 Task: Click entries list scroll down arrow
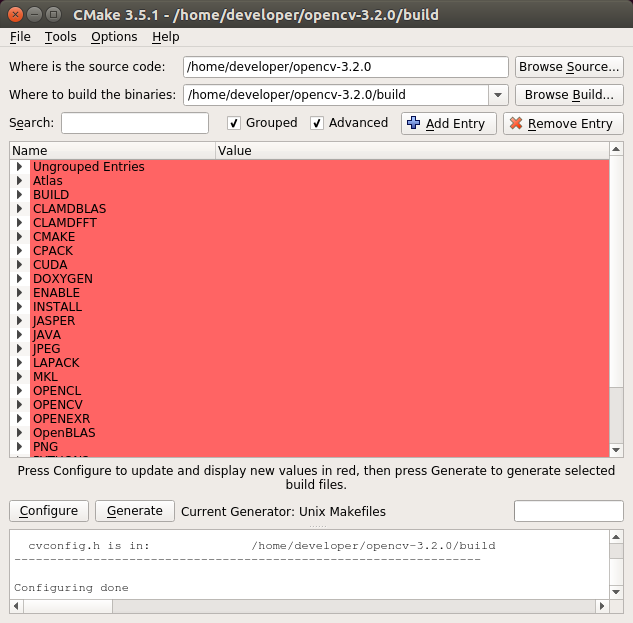[616, 450]
